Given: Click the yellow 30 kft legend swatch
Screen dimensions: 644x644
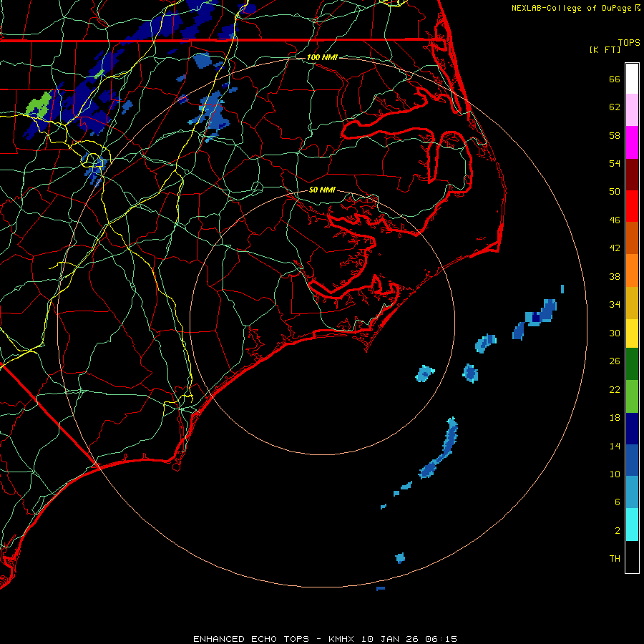Looking at the screenshot, I should (632, 333).
